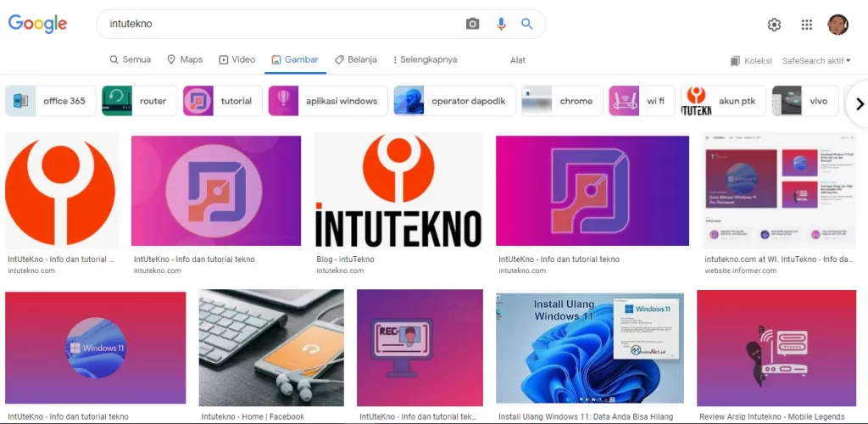Viewport: 868px width, 424px height.
Task: Open the website.informer screenshot image
Action: pos(780,191)
